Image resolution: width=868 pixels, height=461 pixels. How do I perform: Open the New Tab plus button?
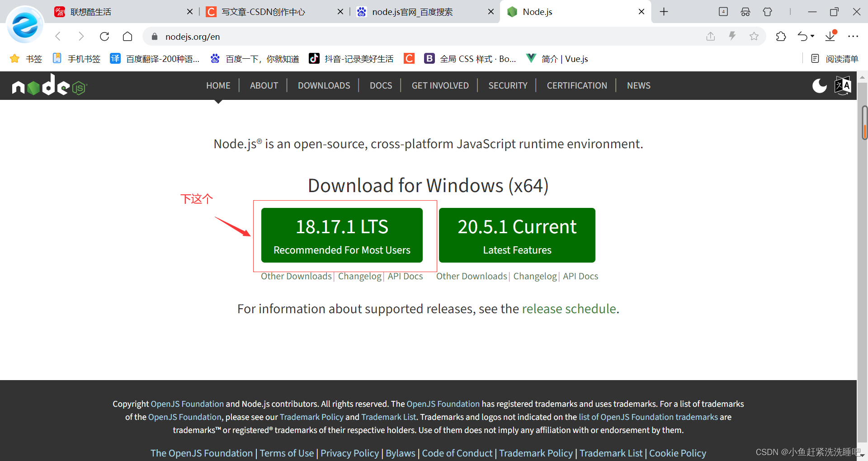pos(663,12)
